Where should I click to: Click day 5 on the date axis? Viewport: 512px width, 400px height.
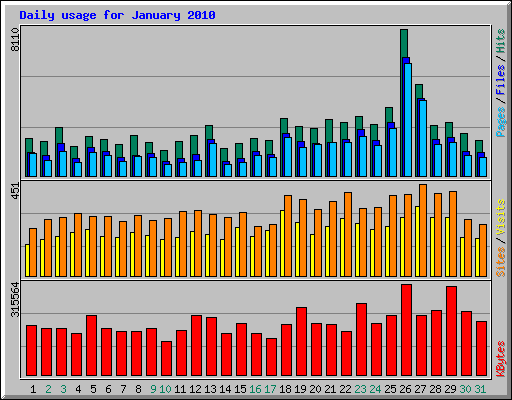[x=93, y=389]
